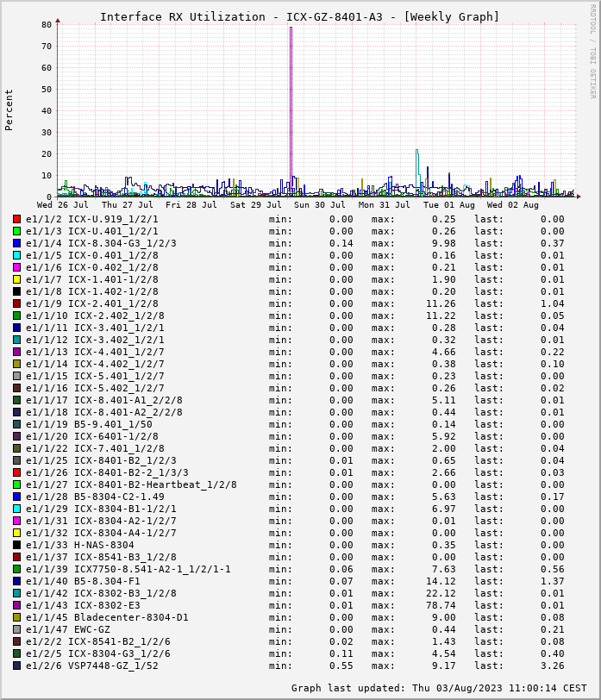Viewport: 601px width, 700px height.
Task: Select the Wed 26 Jul axis label
Action: [x=63, y=205]
